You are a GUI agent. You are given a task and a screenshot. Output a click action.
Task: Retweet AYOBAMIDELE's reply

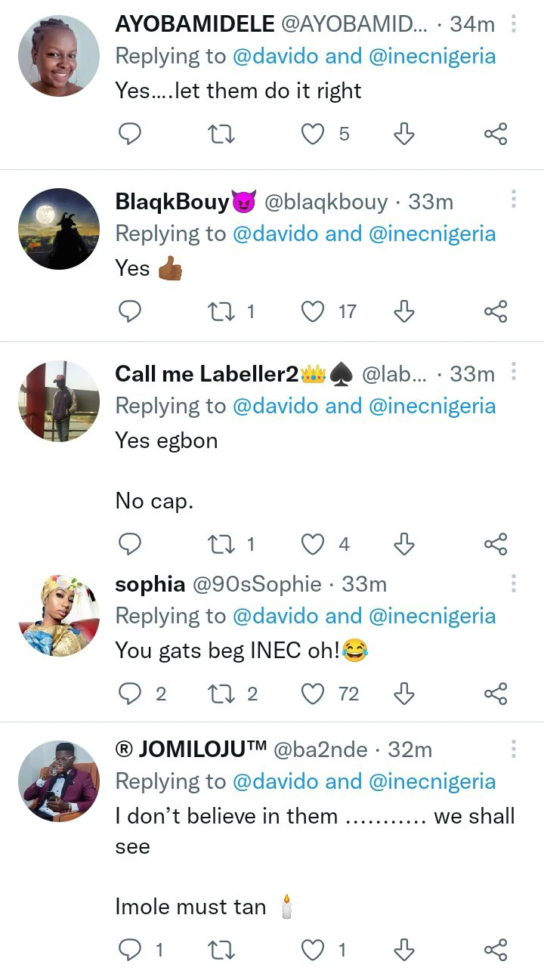[x=221, y=134]
